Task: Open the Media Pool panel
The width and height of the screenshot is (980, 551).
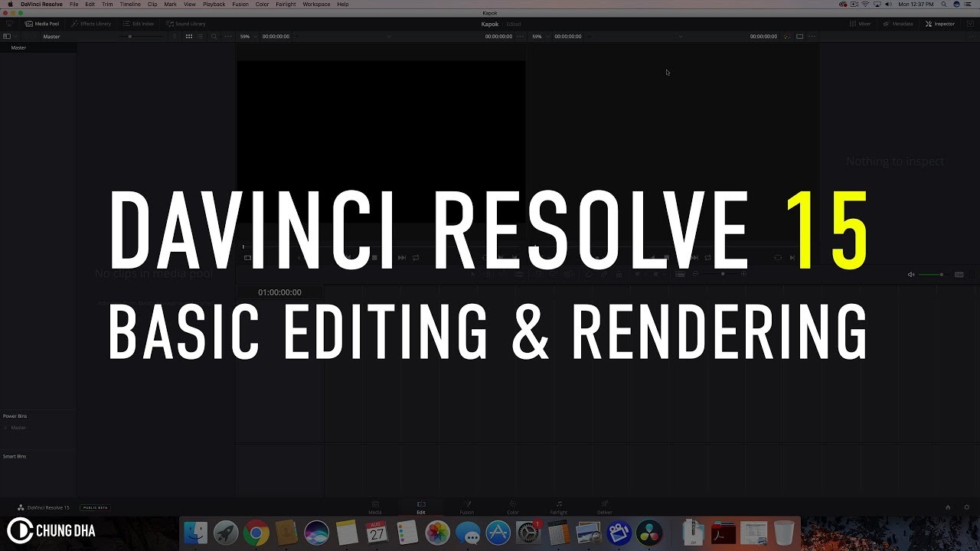Action: tap(42, 24)
